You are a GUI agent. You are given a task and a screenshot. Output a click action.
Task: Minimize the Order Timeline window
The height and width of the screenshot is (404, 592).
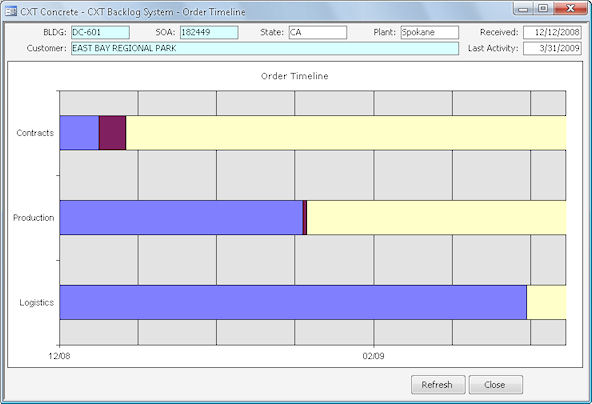coord(523,9)
